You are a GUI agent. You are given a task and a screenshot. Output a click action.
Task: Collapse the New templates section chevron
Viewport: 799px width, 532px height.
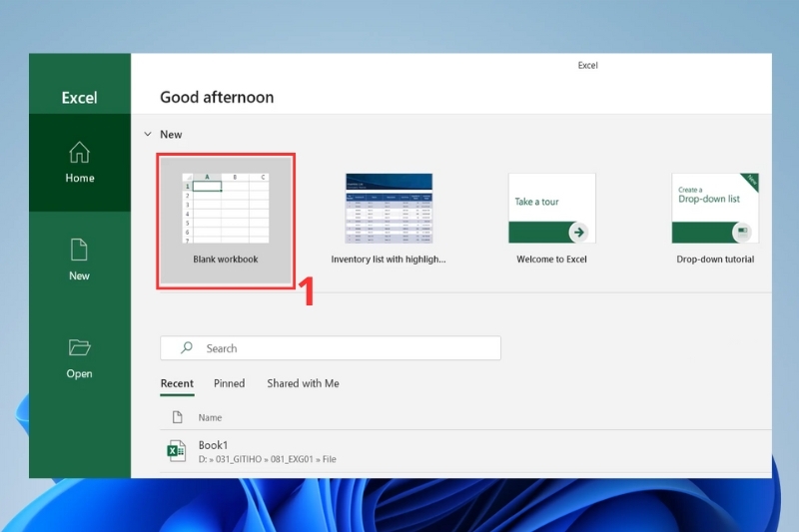148,135
